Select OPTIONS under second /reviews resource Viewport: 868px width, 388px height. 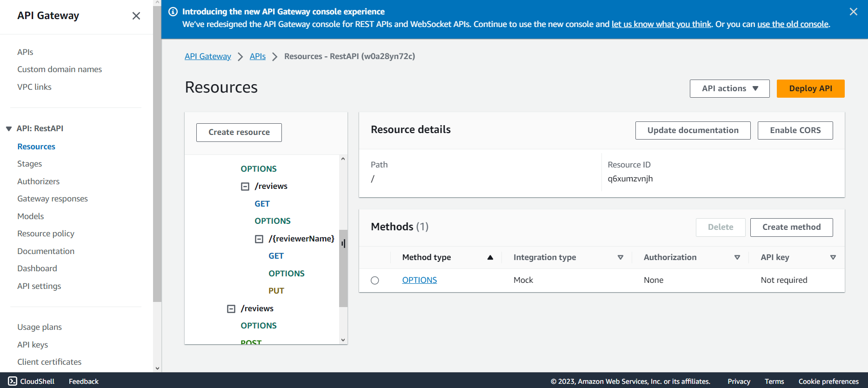(259, 326)
